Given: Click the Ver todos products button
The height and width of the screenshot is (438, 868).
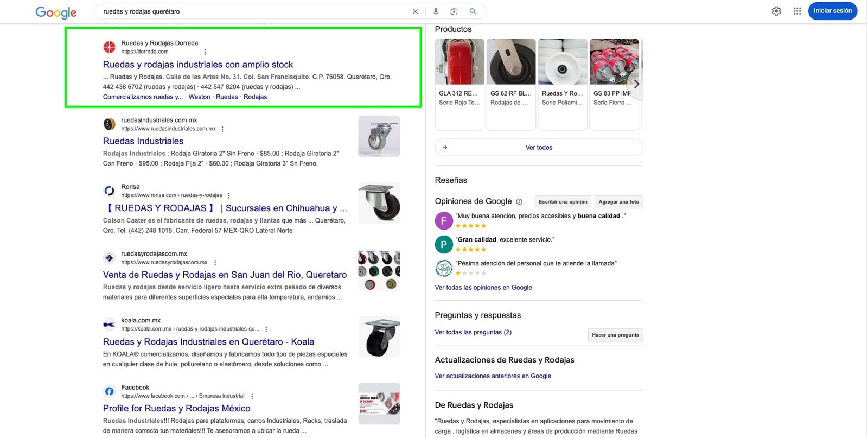Looking at the screenshot, I should coord(539,148).
